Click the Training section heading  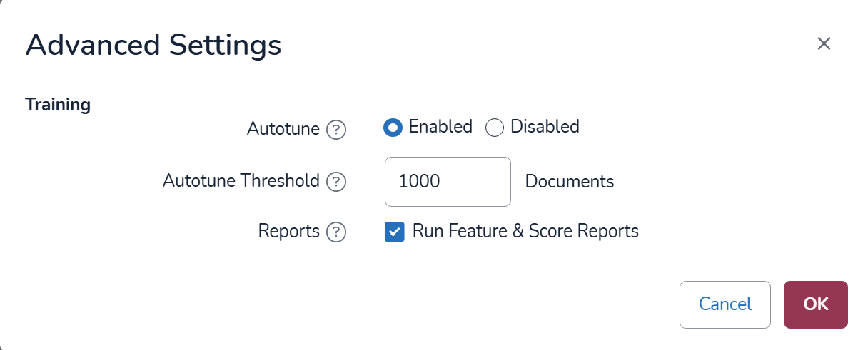[58, 105]
